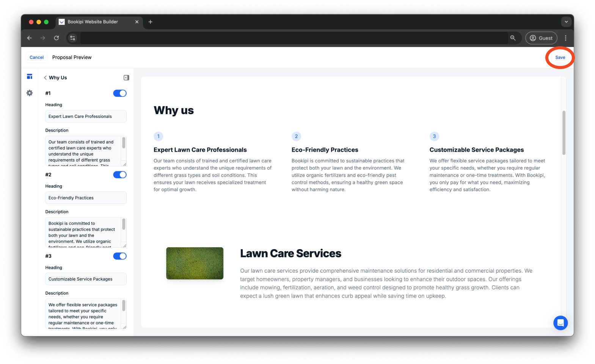Go back using the Why Us chevron
Viewport: 595px width, 364px height.
[x=45, y=78]
